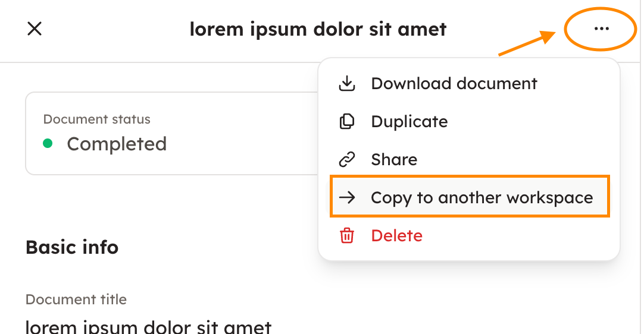Click the Share link chain icon
Image resolution: width=644 pixels, height=334 pixels.
[x=346, y=160]
